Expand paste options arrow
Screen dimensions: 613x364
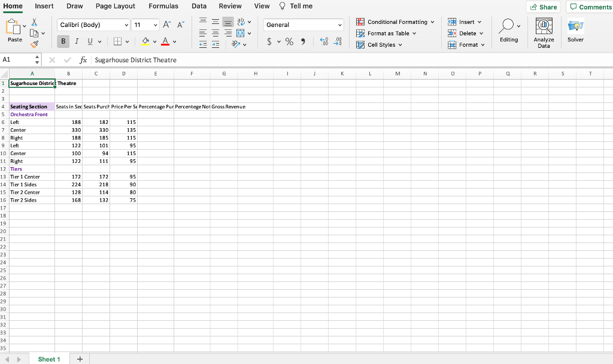tap(24, 26)
